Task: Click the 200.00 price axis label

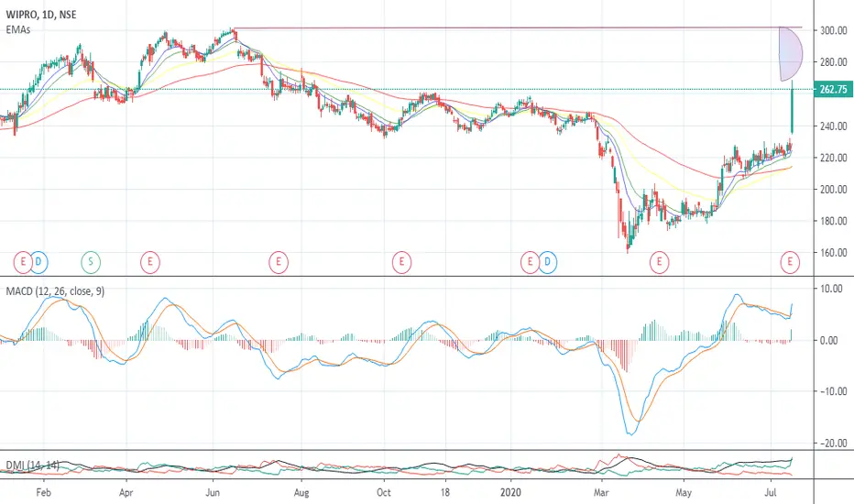Action: (x=833, y=189)
